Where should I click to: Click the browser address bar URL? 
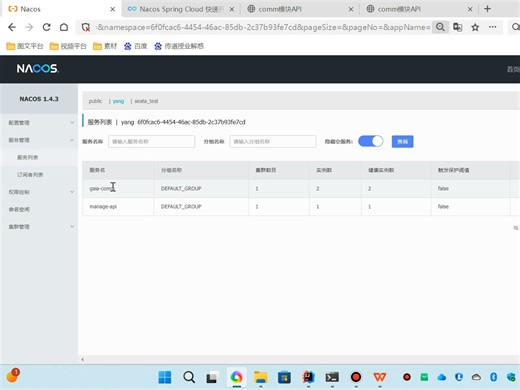(263, 27)
